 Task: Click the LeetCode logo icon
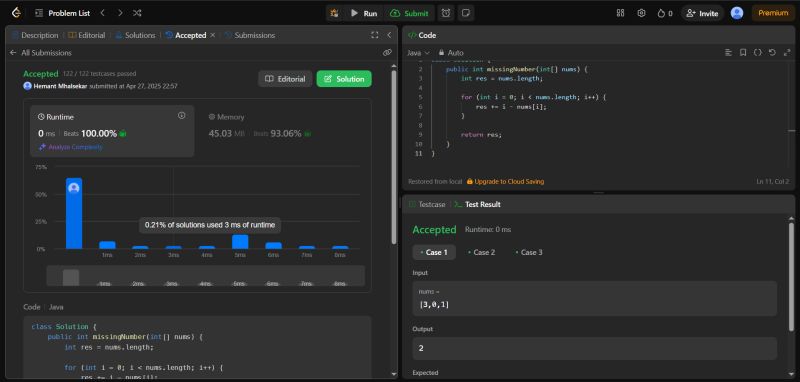(x=16, y=13)
